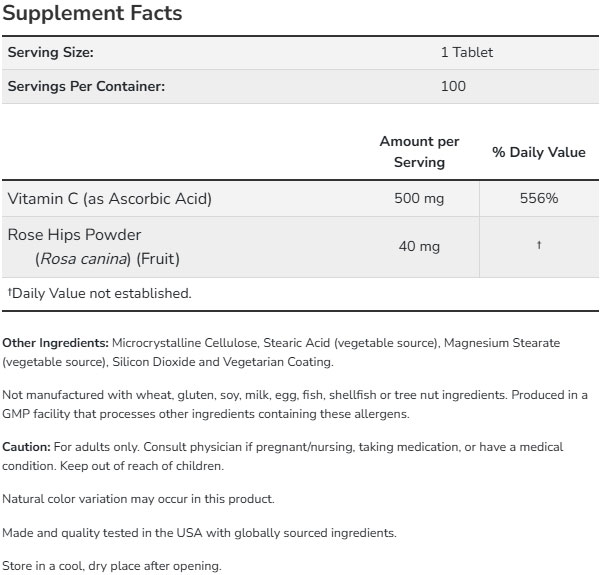Select the Rose Hips Powder ingredient name
The width and height of the screenshot is (602, 575).
tap(74, 235)
